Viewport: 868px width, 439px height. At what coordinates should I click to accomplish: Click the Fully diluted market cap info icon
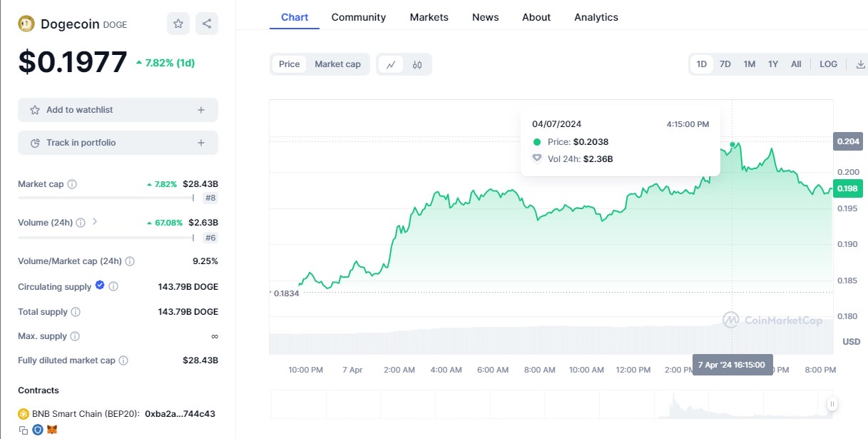[x=123, y=360]
